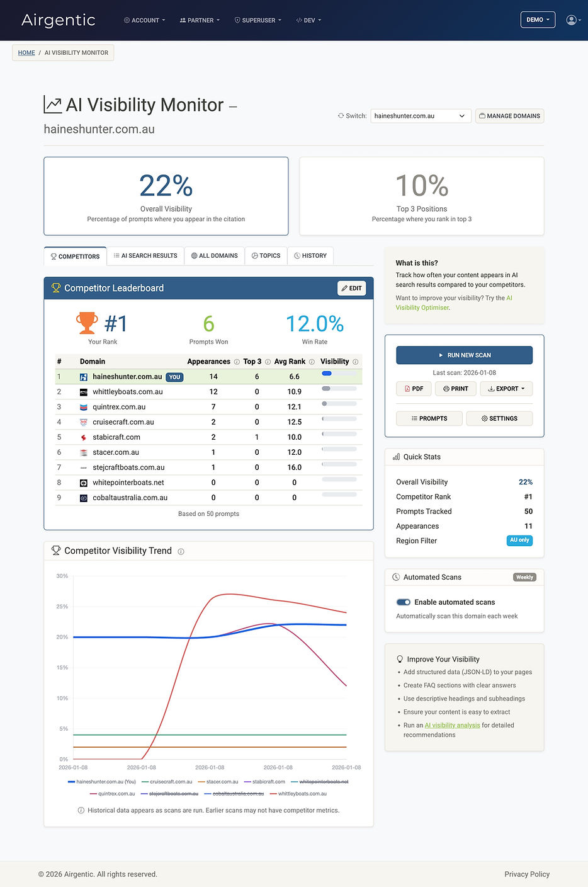Toggle cruisecraft.com.au chart legend
The height and width of the screenshot is (887, 588).
tap(167, 782)
